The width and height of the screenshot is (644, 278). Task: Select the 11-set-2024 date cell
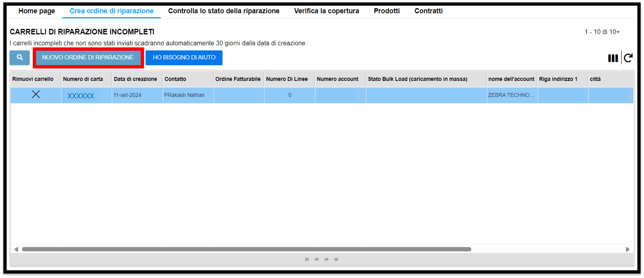(x=137, y=95)
